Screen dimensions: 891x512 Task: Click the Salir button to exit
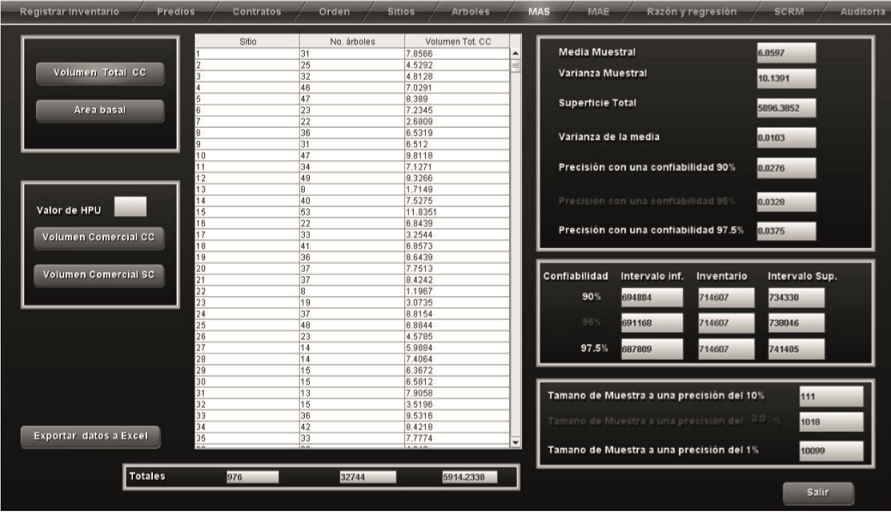point(818,492)
